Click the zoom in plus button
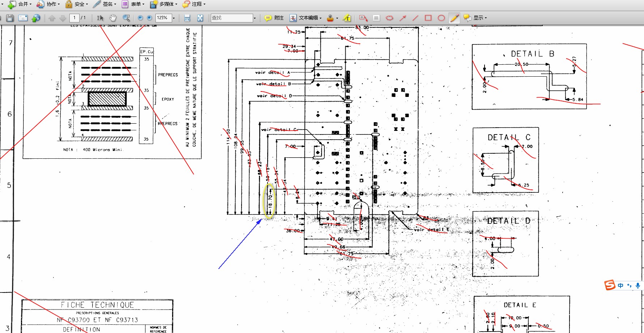Viewport: 644px width, 333px height. click(149, 18)
